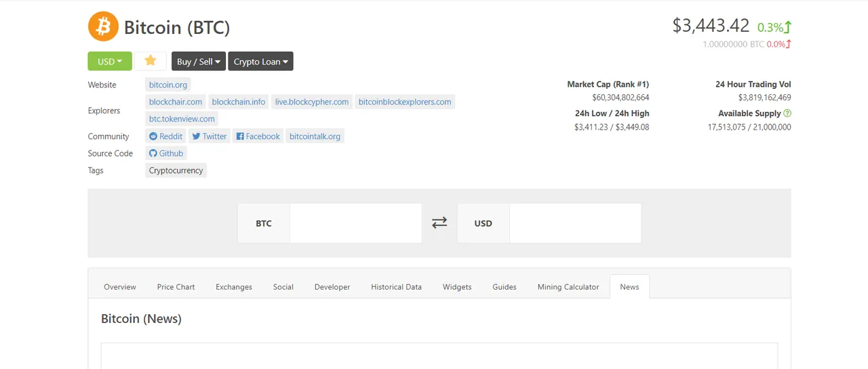Select the News tab
Viewport: 868px width, 369px height.
629,287
